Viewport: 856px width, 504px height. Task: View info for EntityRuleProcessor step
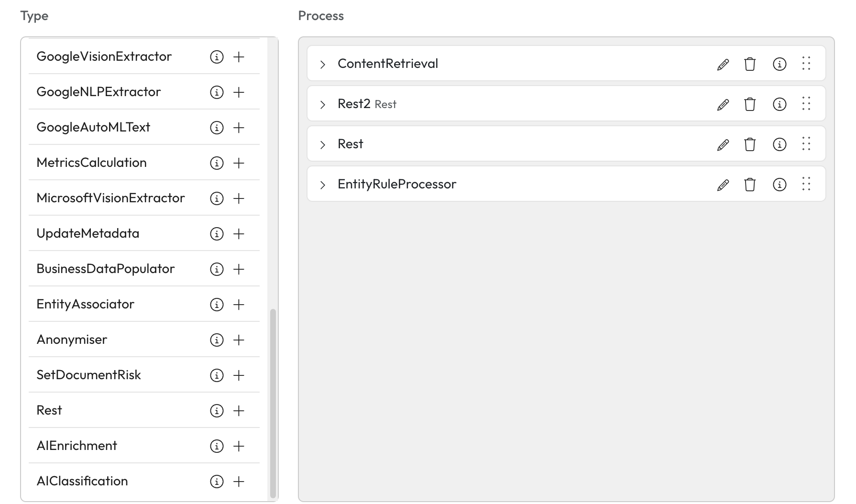779,185
